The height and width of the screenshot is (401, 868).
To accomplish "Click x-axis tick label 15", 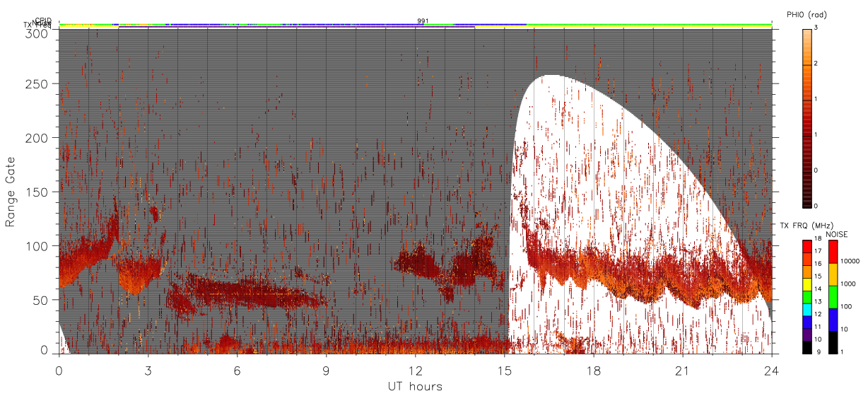I will click(504, 370).
